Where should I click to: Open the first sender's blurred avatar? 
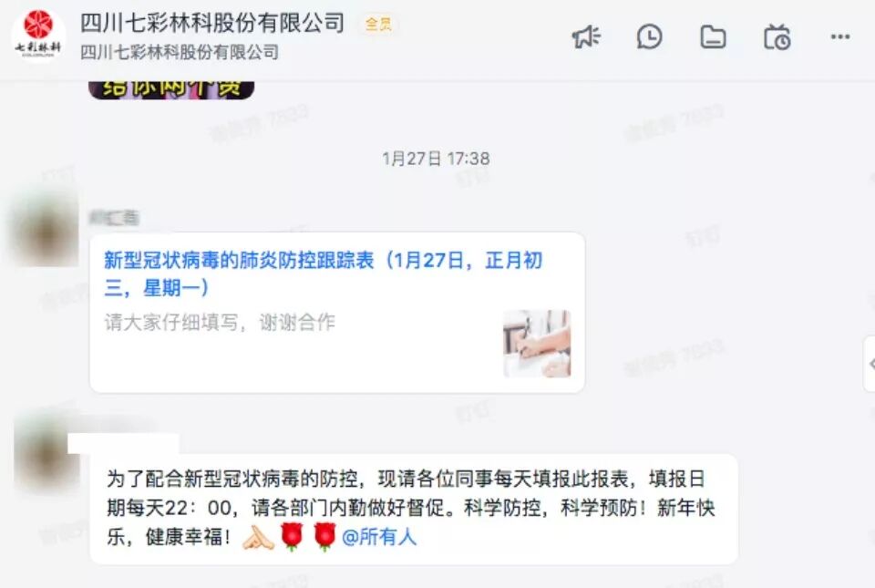46,228
